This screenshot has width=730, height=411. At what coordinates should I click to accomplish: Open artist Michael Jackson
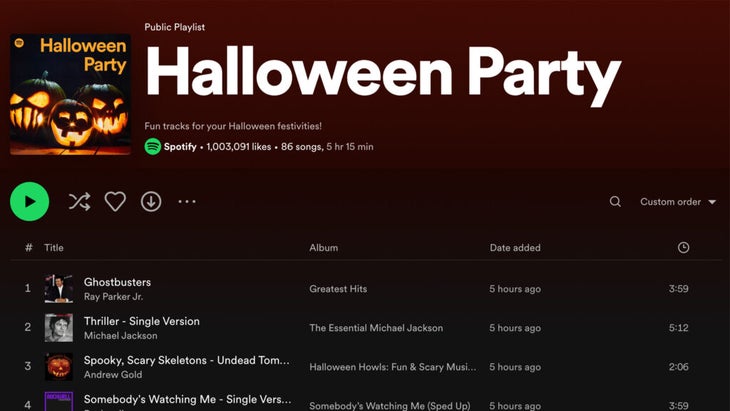[x=121, y=336]
